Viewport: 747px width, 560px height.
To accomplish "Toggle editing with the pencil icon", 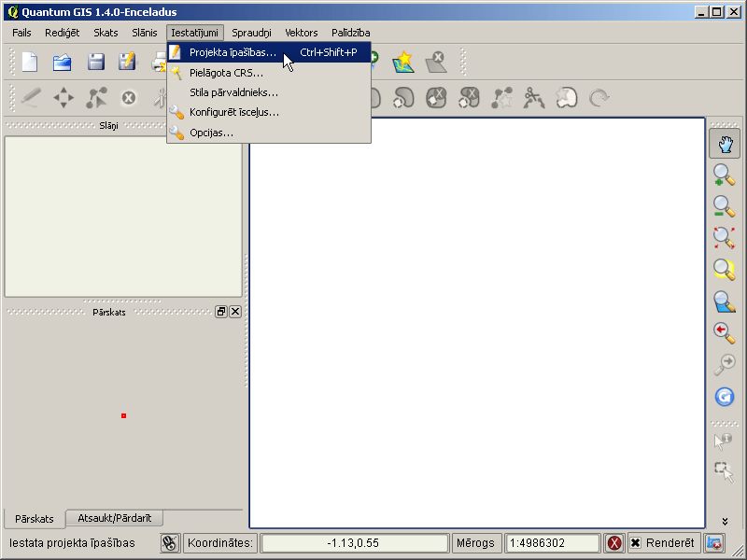I will 31,98.
